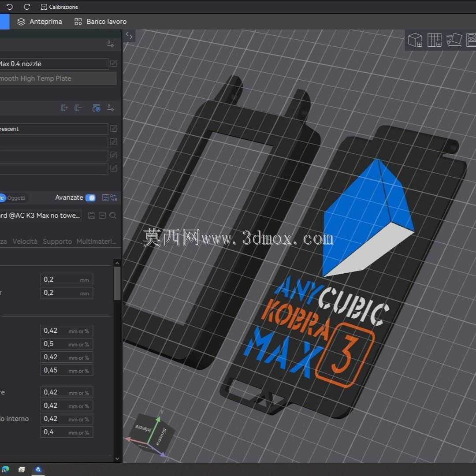Open filament settings sliders icon

click(x=111, y=108)
